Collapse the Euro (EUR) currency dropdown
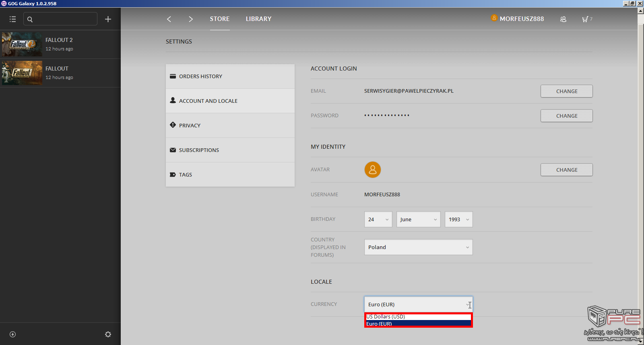The width and height of the screenshot is (644, 345). click(419, 304)
